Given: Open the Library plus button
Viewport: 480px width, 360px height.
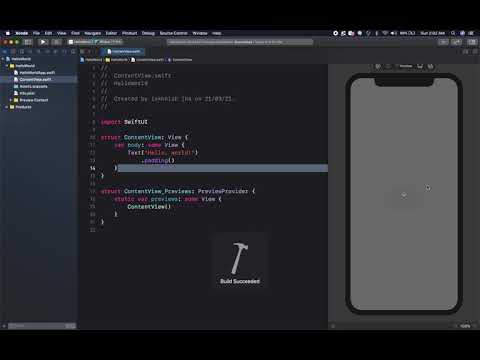Looking at the screenshot, I should click(x=443, y=42).
